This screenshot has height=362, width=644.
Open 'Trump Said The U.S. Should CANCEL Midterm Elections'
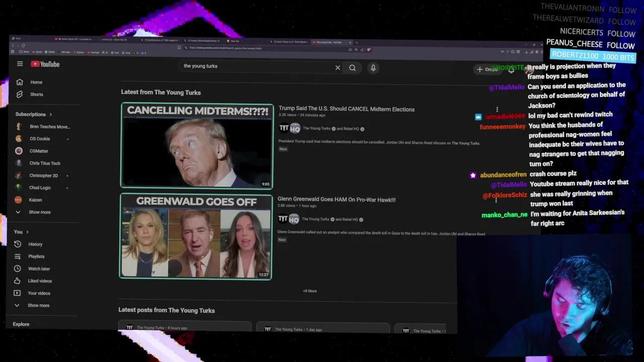(347, 109)
